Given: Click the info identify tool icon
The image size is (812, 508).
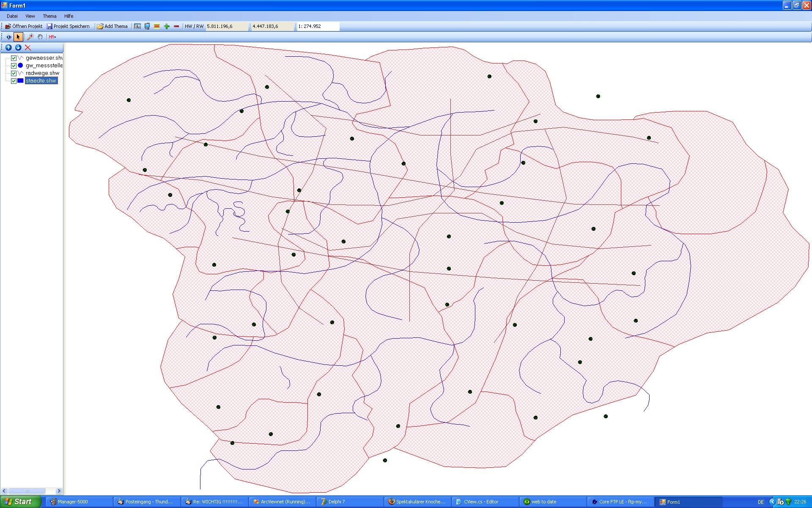Looking at the screenshot, I should 8,37.
